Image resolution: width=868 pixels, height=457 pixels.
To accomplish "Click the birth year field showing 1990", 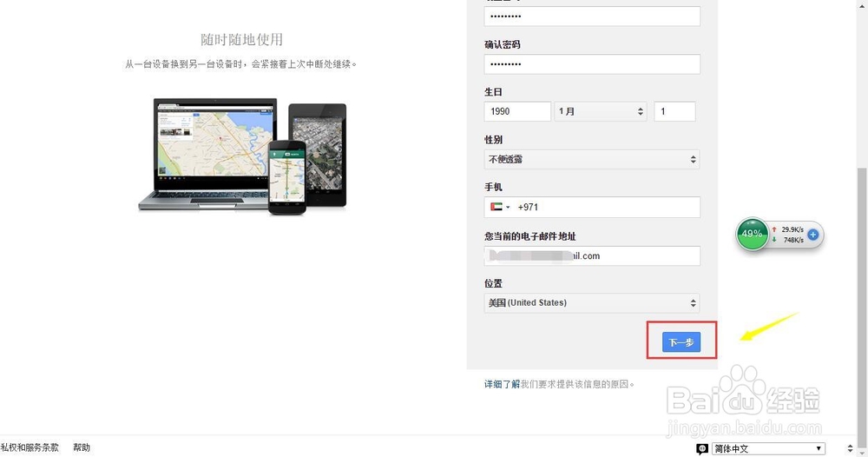I will pyautogui.click(x=517, y=111).
